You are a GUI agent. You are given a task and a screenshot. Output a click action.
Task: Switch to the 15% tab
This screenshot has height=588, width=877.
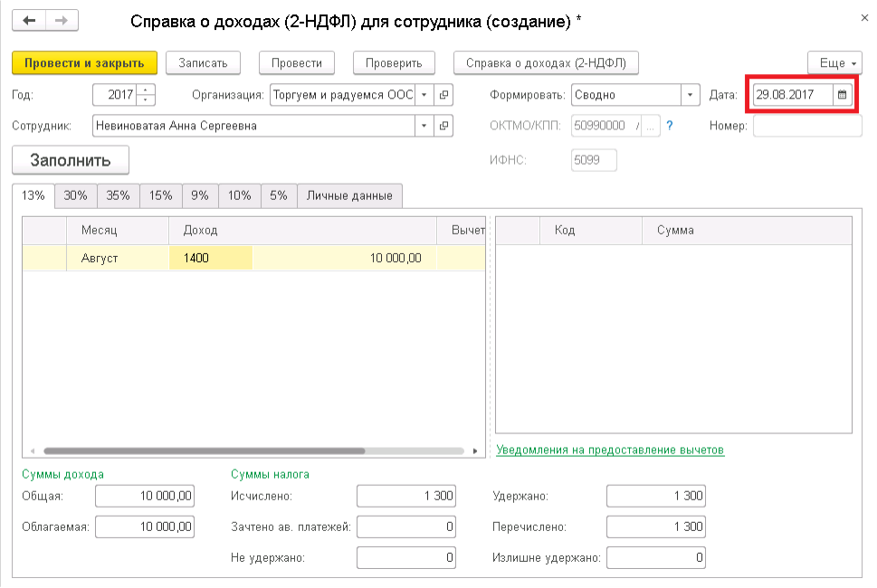tap(160, 195)
